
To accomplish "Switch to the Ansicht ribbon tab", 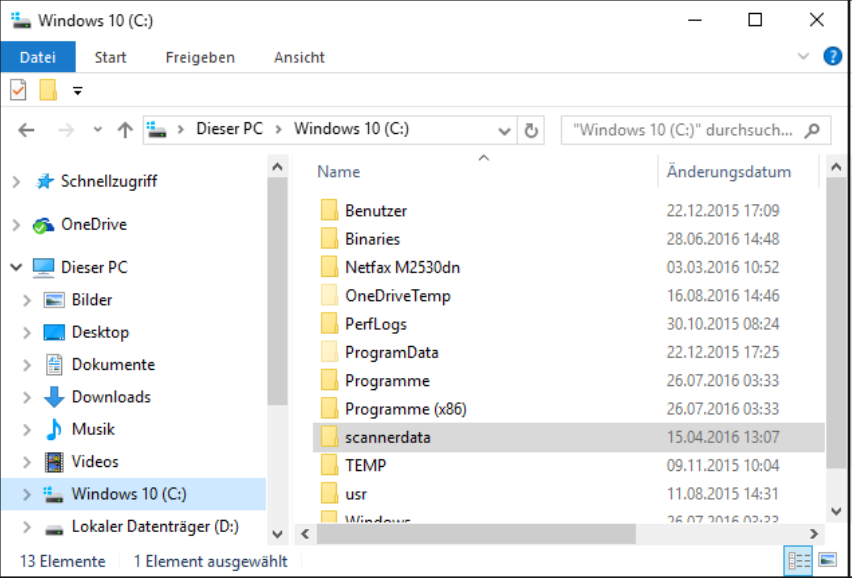I will pos(299,57).
